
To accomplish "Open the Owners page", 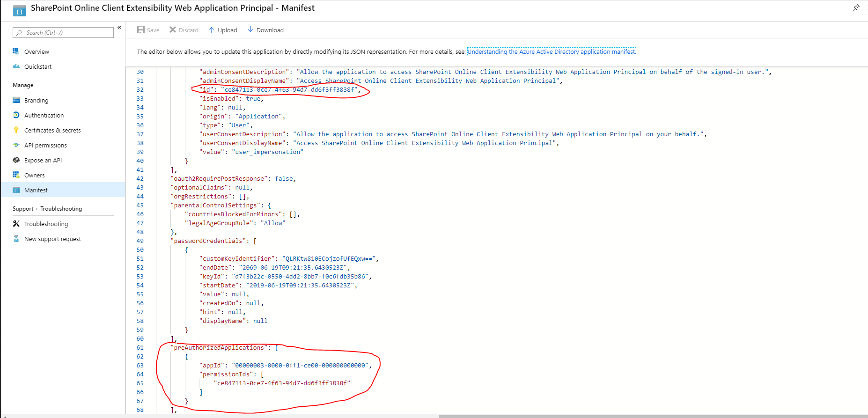I will click(x=35, y=175).
